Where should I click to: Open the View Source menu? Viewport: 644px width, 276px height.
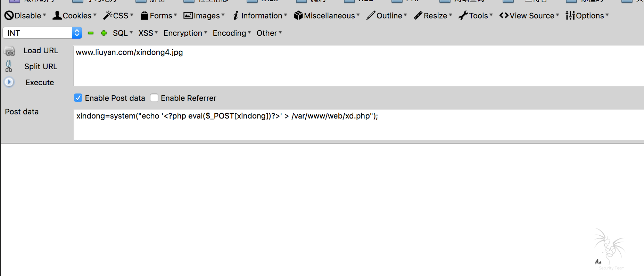(529, 16)
